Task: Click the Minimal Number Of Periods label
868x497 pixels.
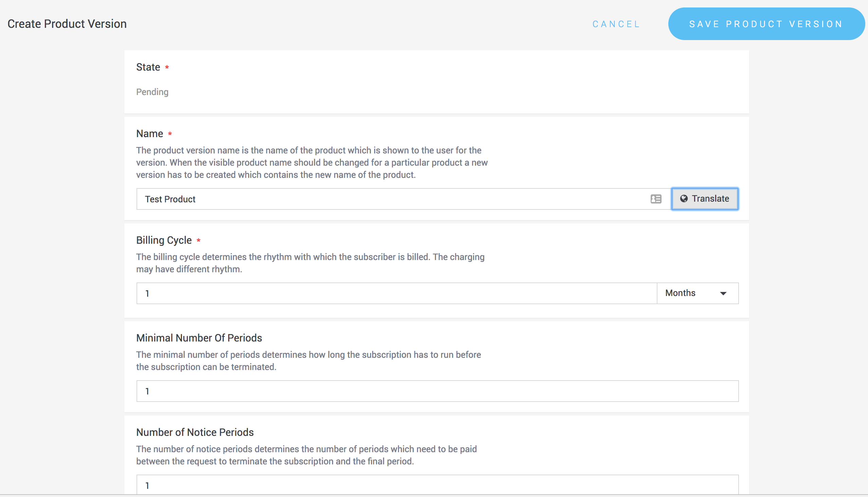Action: tap(199, 338)
